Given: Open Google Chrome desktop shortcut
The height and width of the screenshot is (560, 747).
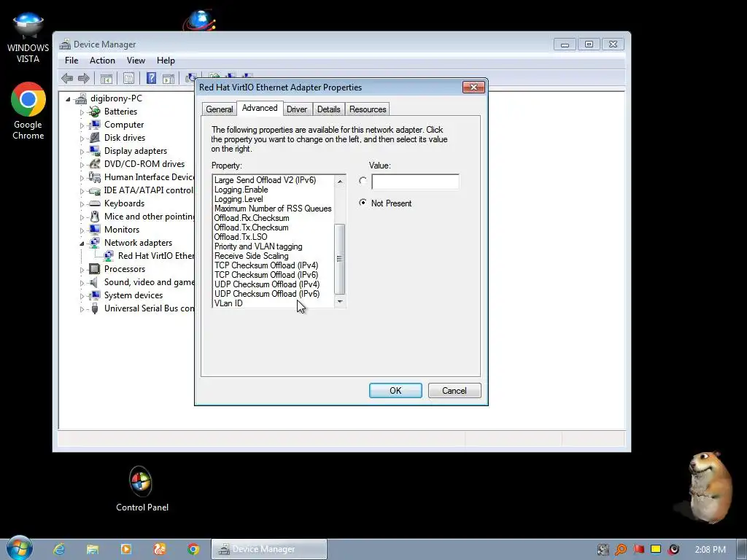Looking at the screenshot, I should [x=28, y=111].
